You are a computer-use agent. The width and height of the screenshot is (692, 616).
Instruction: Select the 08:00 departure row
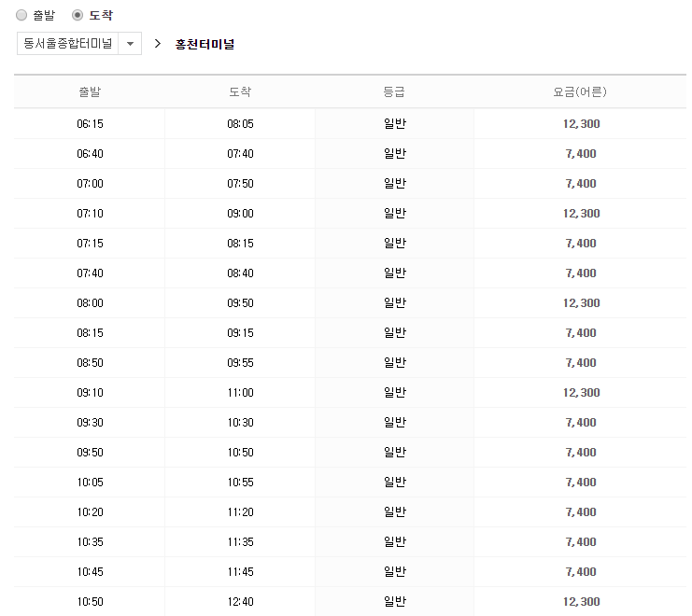point(90,303)
